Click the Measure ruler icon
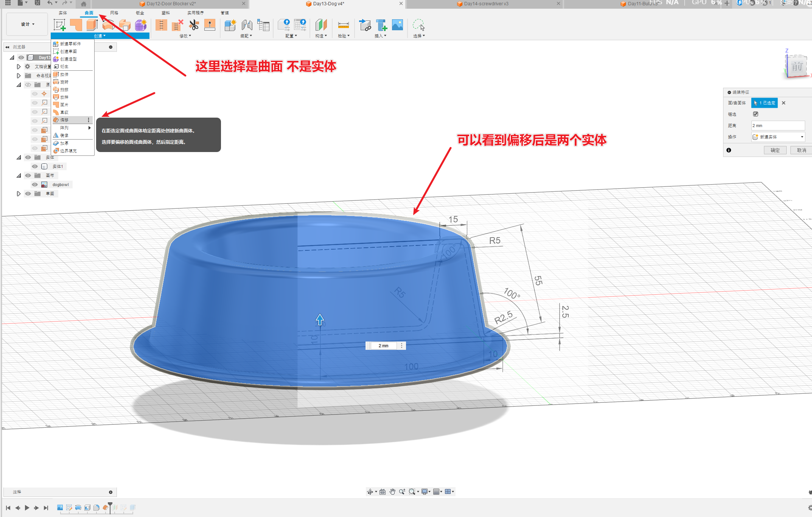The image size is (812, 517). [343, 25]
